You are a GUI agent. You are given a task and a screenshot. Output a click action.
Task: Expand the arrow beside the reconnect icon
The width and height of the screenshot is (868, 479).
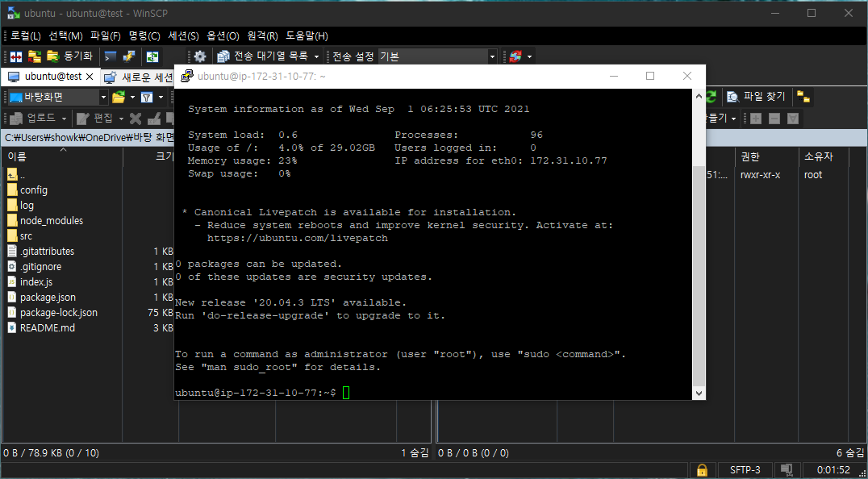[x=530, y=56]
